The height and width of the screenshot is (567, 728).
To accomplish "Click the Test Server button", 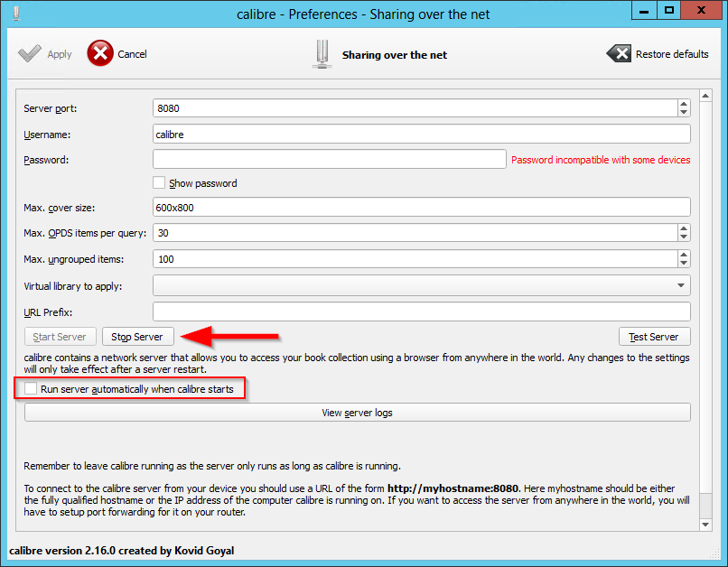I will pyautogui.click(x=655, y=337).
